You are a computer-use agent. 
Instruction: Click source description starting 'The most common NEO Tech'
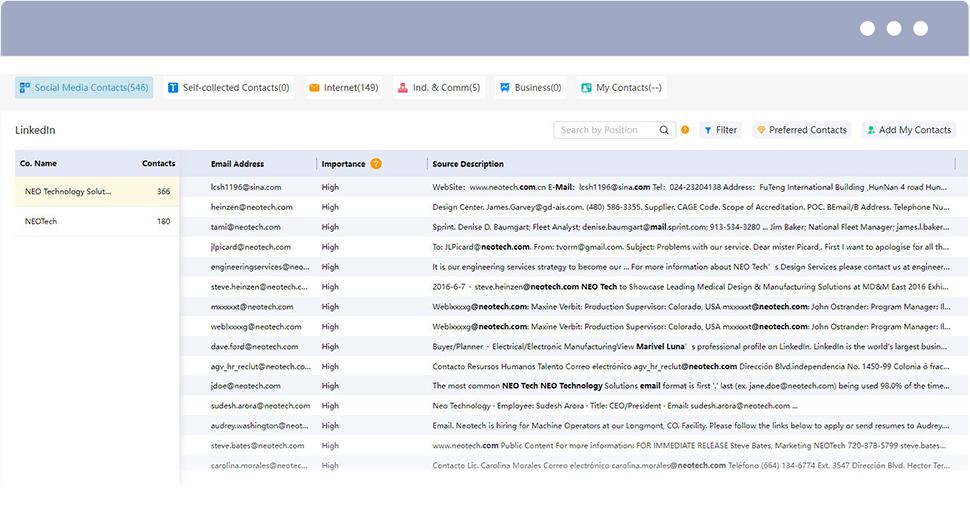(690, 386)
